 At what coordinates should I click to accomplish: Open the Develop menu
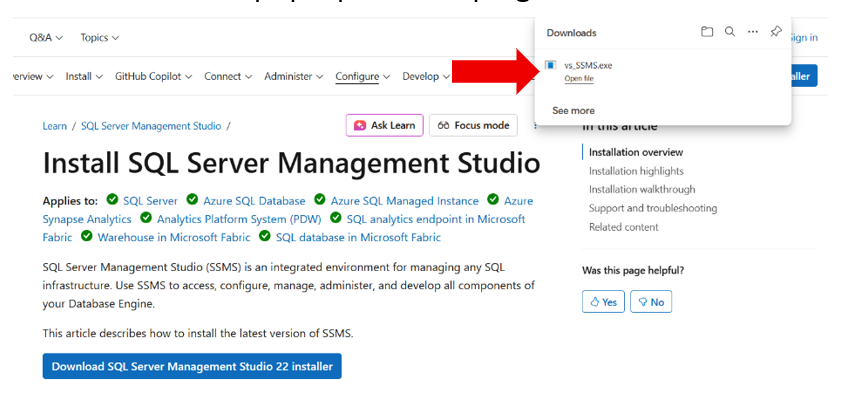click(x=426, y=77)
